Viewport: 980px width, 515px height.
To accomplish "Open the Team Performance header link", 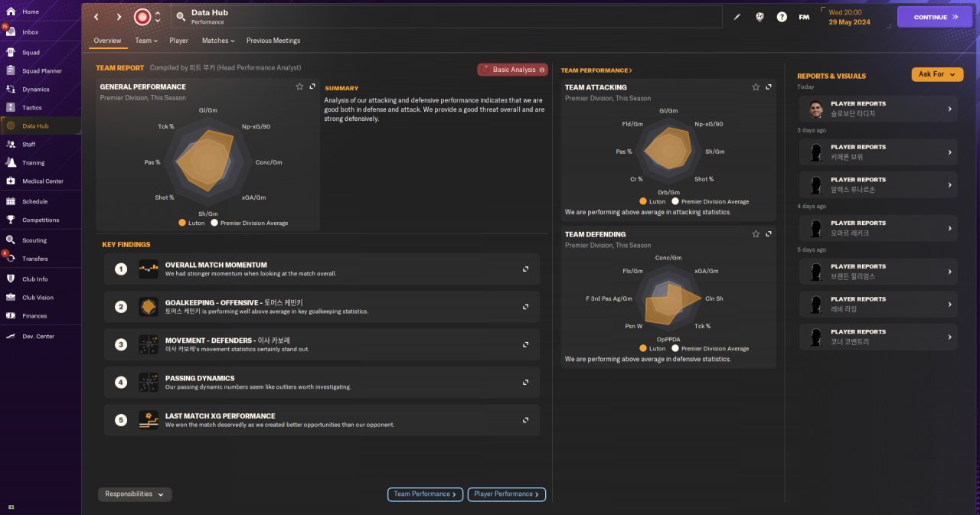I will (596, 70).
